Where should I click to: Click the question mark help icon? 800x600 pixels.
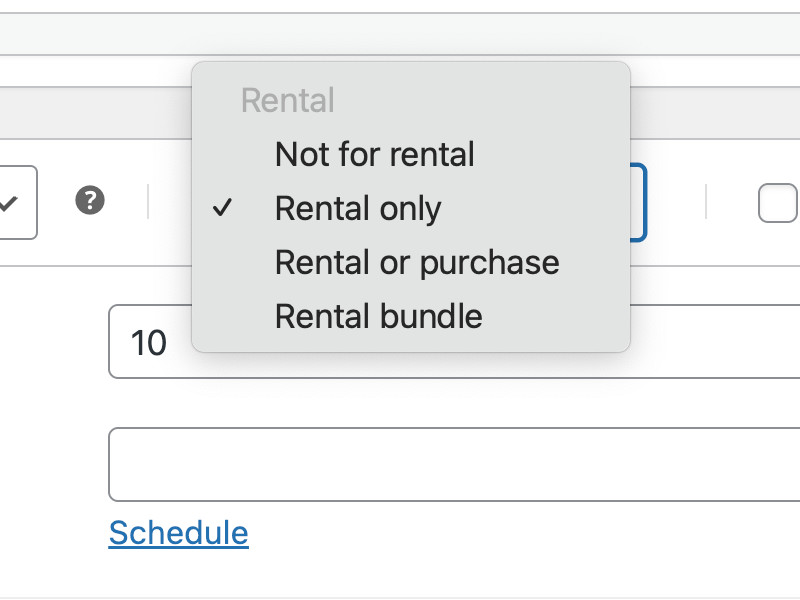90,202
